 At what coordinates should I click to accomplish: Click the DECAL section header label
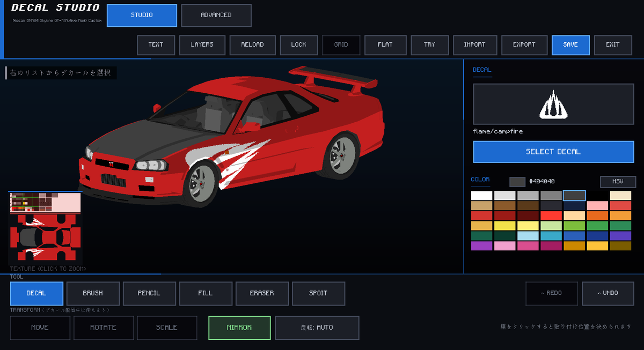tap(482, 70)
